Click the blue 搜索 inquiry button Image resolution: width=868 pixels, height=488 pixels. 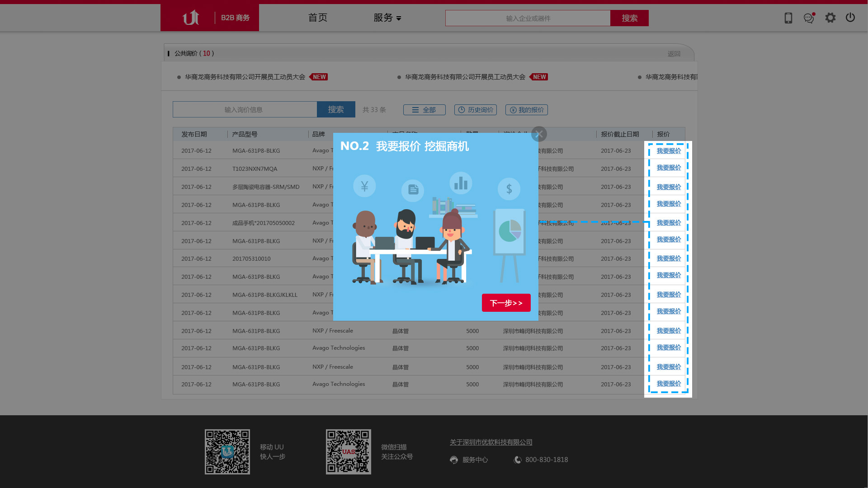(x=335, y=109)
